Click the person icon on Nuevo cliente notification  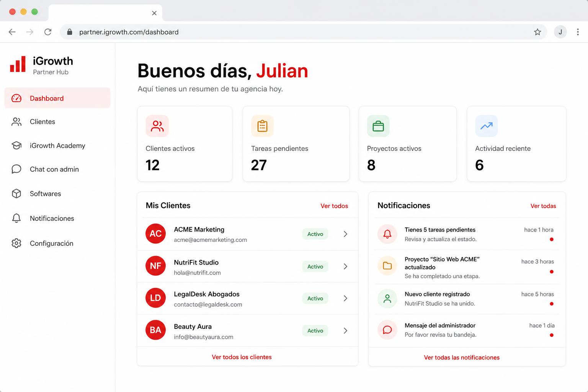(387, 299)
